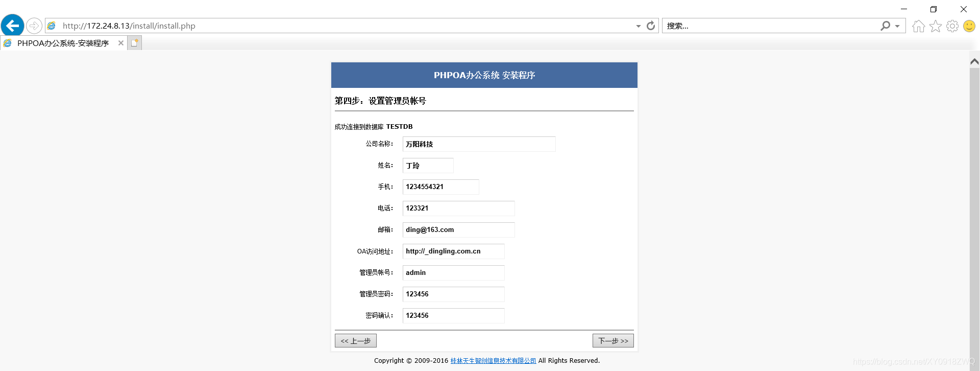980x371 pixels.
Task: Go back with << 上一步 button
Action: tap(356, 341)
